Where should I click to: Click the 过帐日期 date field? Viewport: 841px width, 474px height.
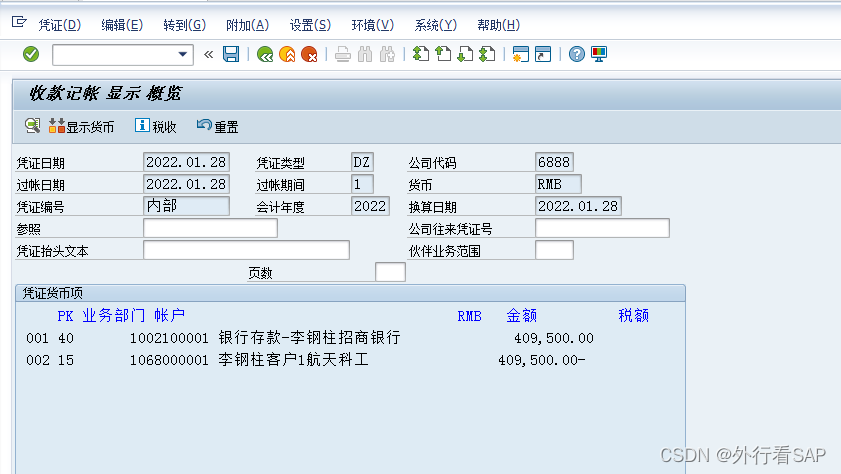click(186, 184)
